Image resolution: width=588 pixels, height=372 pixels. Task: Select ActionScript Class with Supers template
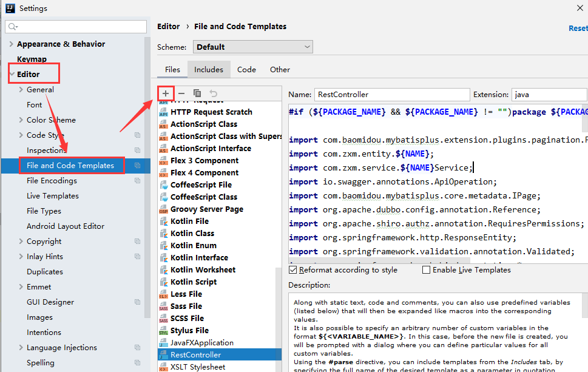(226, 137)
